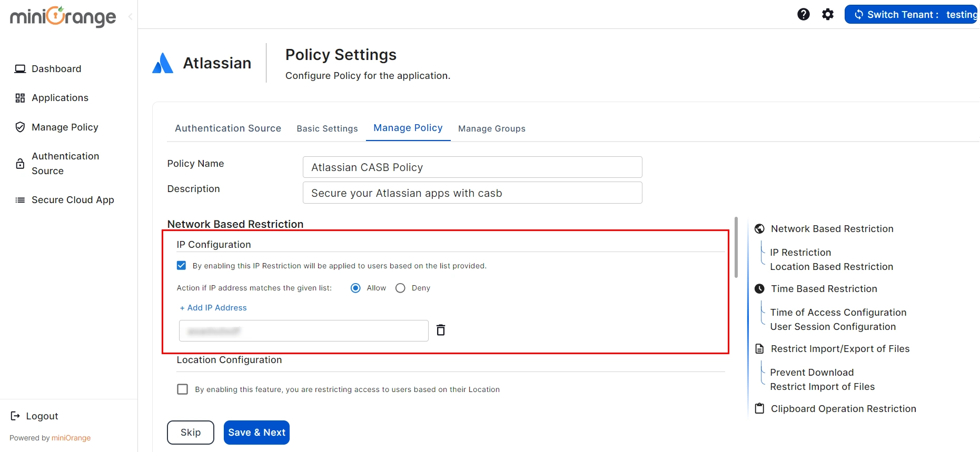This screenshot has height=452, width=980.
Task: Jump to Clipboard Operation Restriction section
Action: [844, 409]
